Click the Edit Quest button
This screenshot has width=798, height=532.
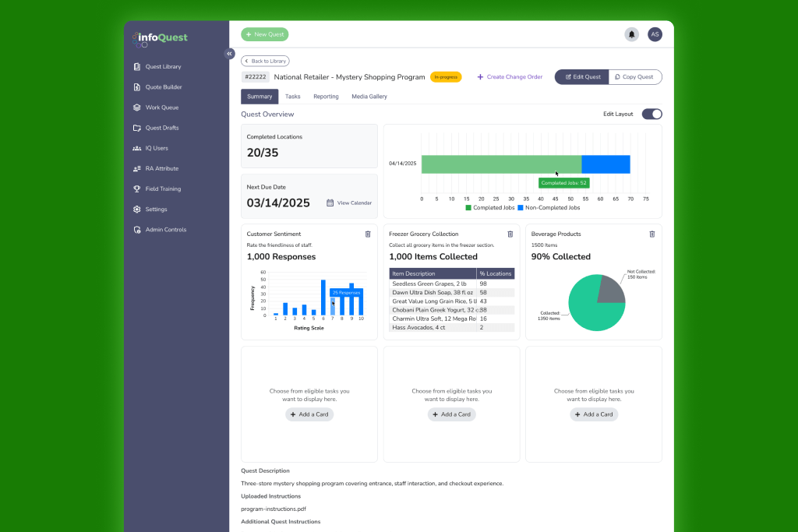click(x=581, y=77)
